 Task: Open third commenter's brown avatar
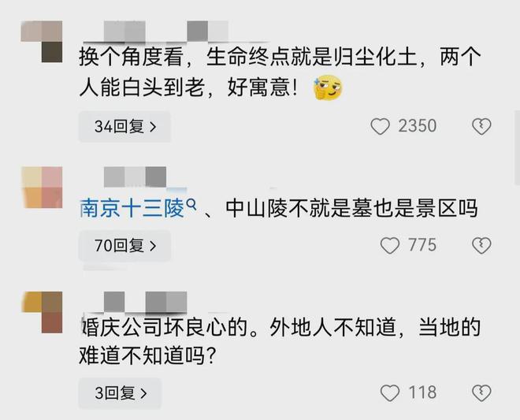pyautogui.click(x=42, y=312)
